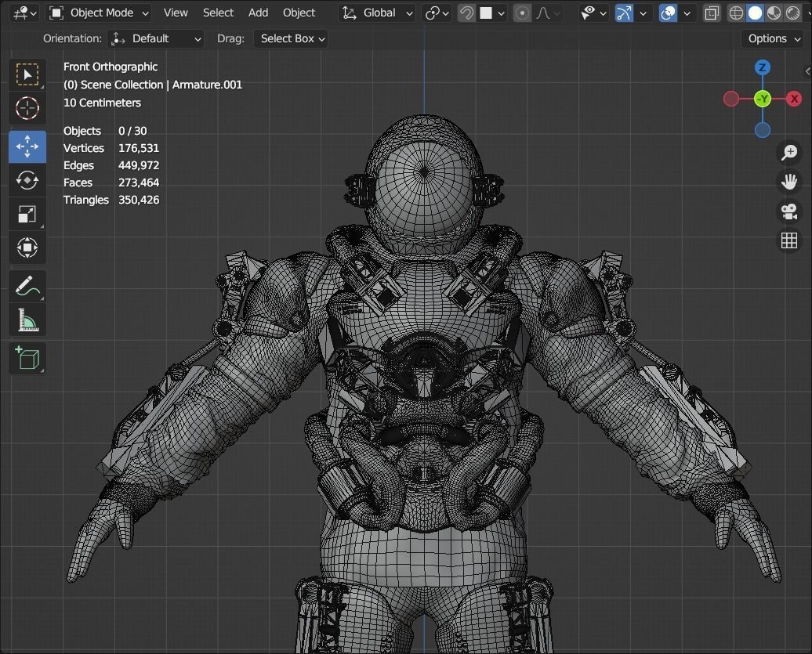The image size is (812, 654).
Task: Open the Add menu
Action: click(258, 13)
